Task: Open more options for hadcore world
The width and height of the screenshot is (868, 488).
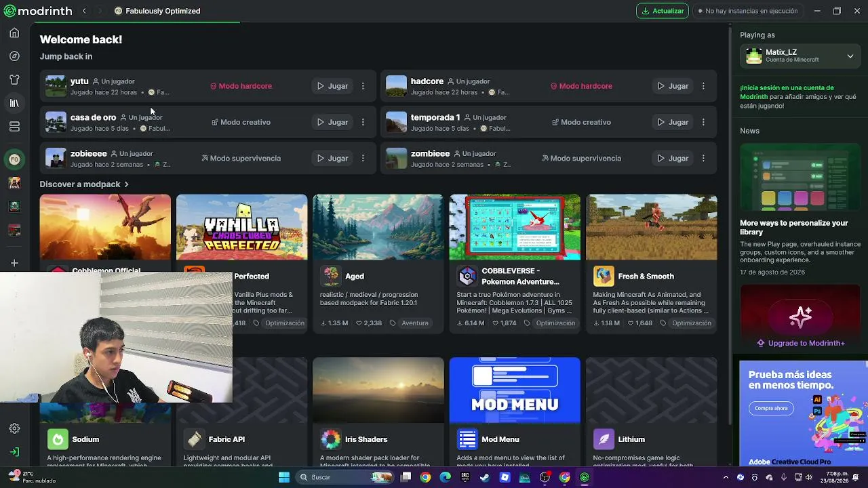Action: pyautogui.click(x=703, y=86)
